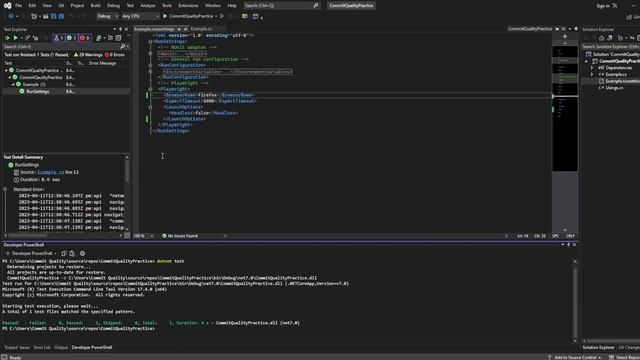Switch to the Error List tab
This screenshot has width=640, height=360.
click(x=42, y=347)
